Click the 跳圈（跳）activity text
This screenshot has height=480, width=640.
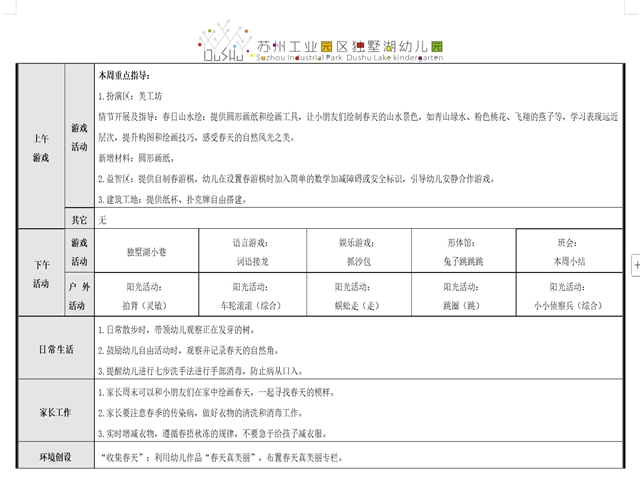(x=461, y=306)
